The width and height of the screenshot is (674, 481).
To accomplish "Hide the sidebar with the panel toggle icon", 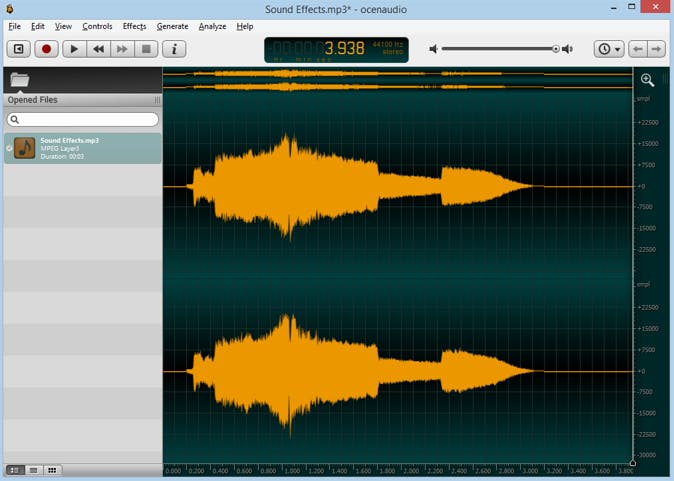I will [x=18, y=49].
